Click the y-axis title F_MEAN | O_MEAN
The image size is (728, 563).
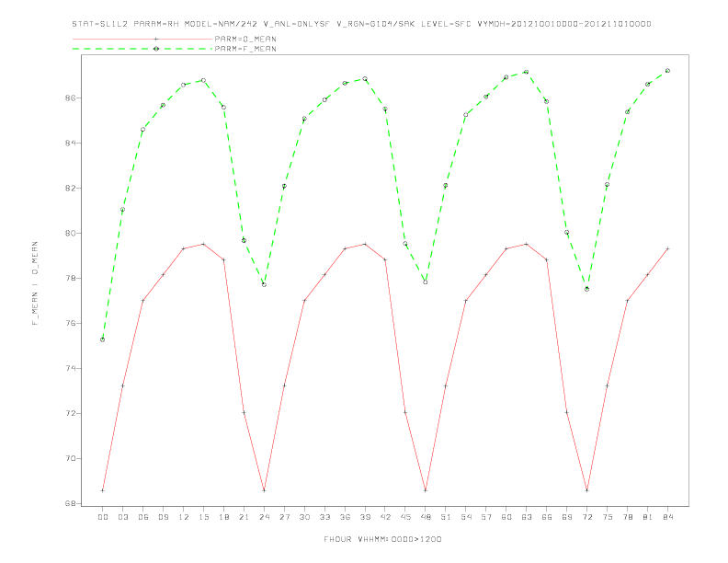(x=35, y=283)
